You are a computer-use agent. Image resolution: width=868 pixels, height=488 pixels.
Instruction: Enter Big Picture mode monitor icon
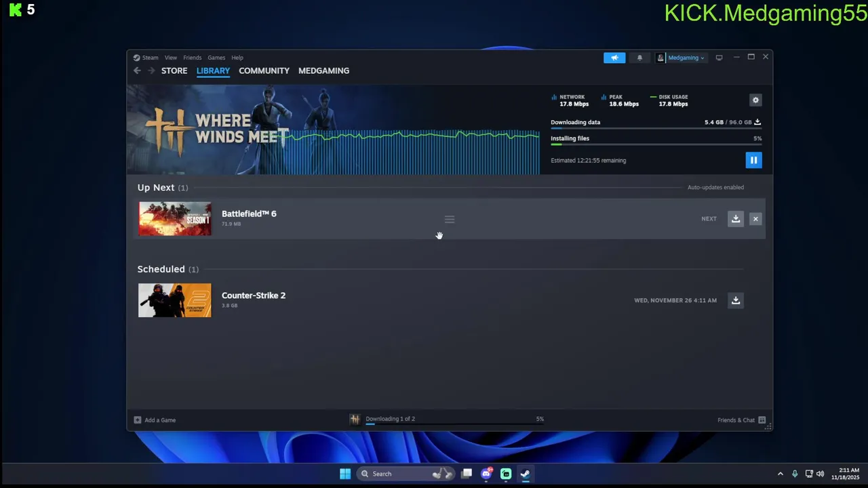[719, 58]
